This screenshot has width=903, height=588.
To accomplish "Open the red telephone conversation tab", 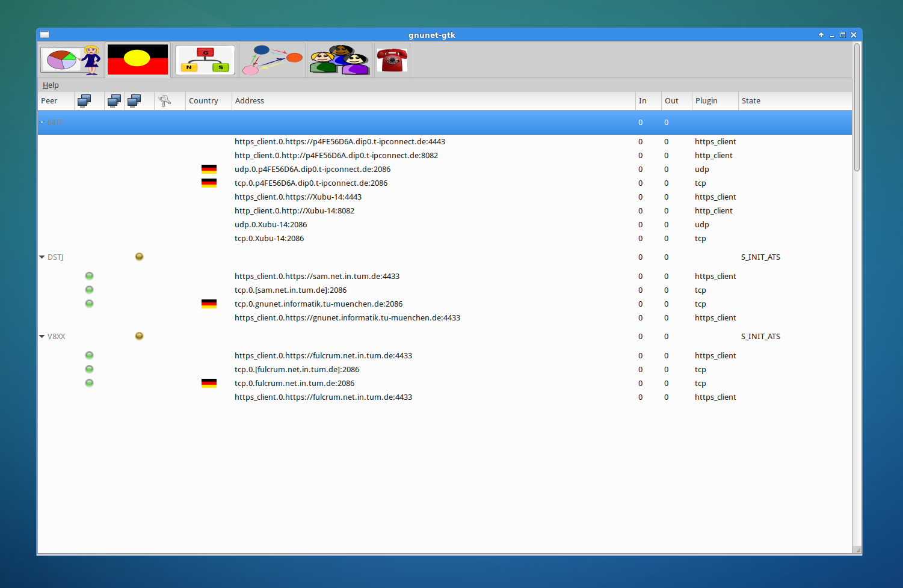I will [392, 60].
